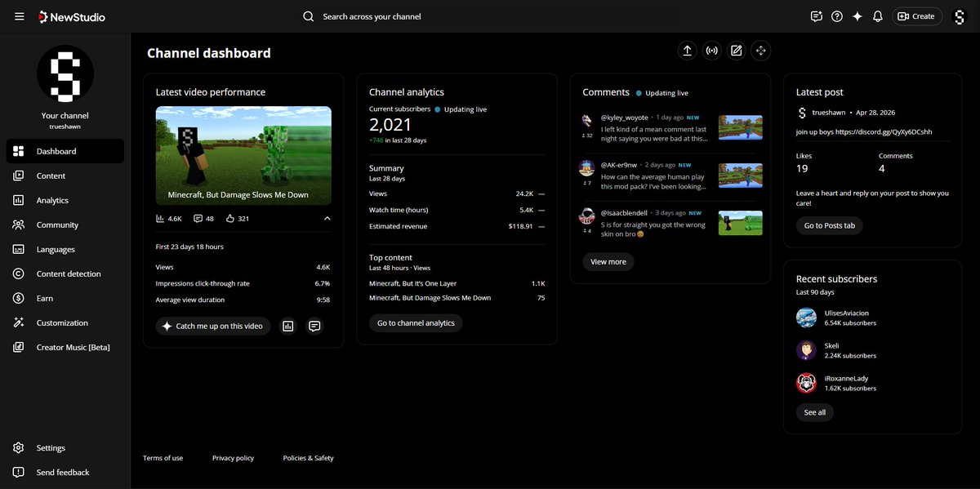Image resolution: width=980 pixels, height=489 pixels.
Task: Click the go live broadcast icon
Action: pos(712,51)
